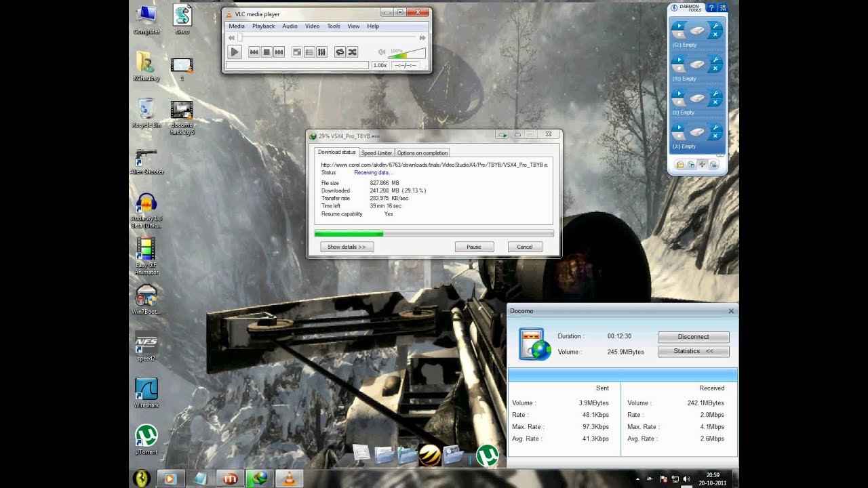Click Daemon Tools folder icon in bottom toolbar

coord(680,165)
